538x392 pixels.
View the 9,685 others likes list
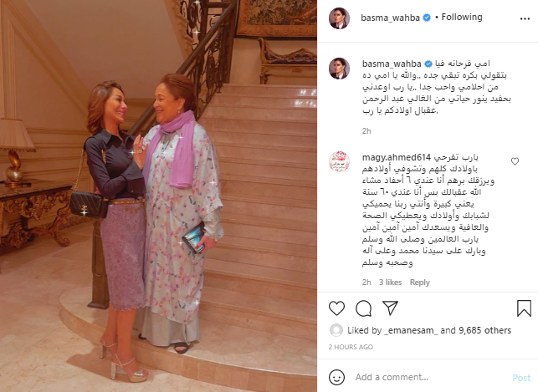(484, 330)
